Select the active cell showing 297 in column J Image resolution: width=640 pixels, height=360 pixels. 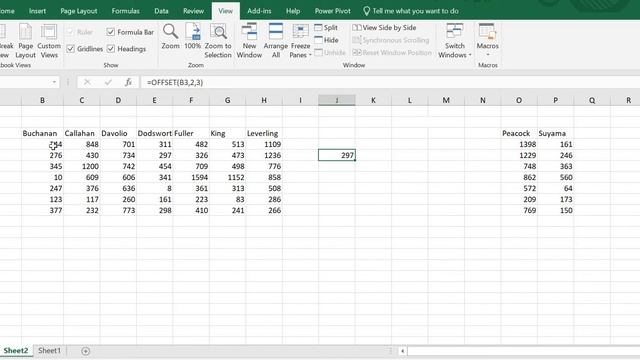[x=337, y=155]
